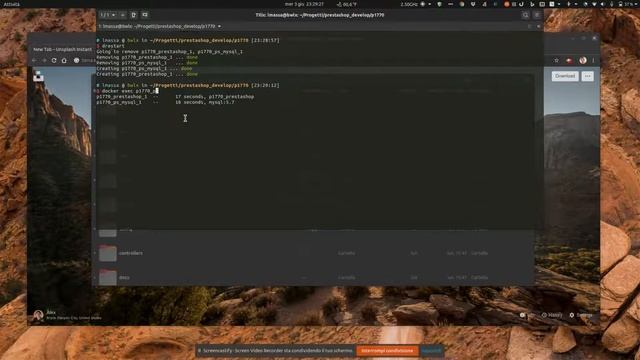Click the controllers folder thumbnail icon
640x360 pixels.
tap(108, 253)
